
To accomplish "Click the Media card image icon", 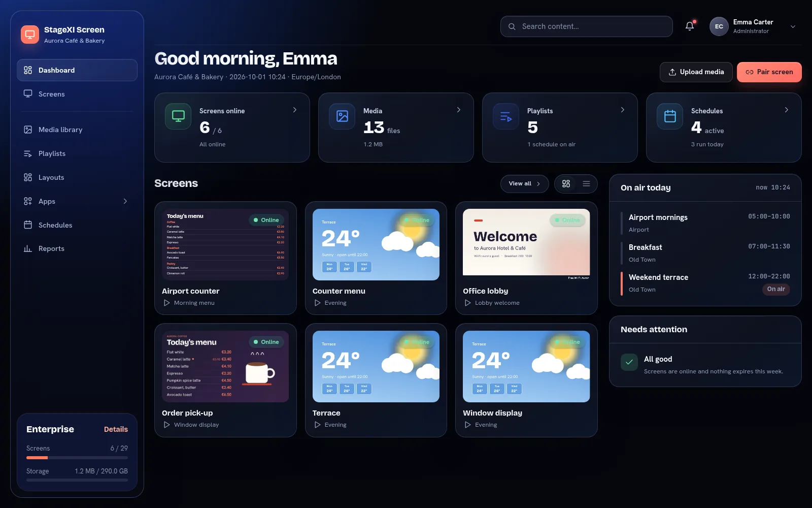I will [342, 116].
